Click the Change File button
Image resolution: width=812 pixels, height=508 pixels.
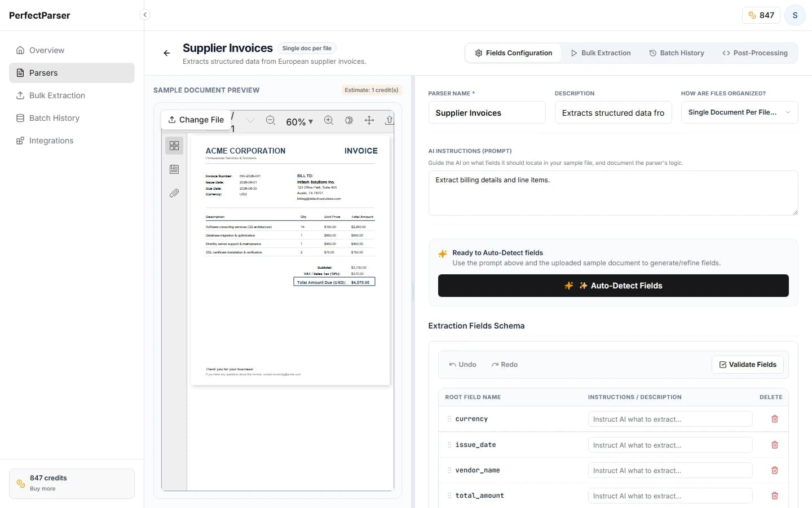[196, 120]
